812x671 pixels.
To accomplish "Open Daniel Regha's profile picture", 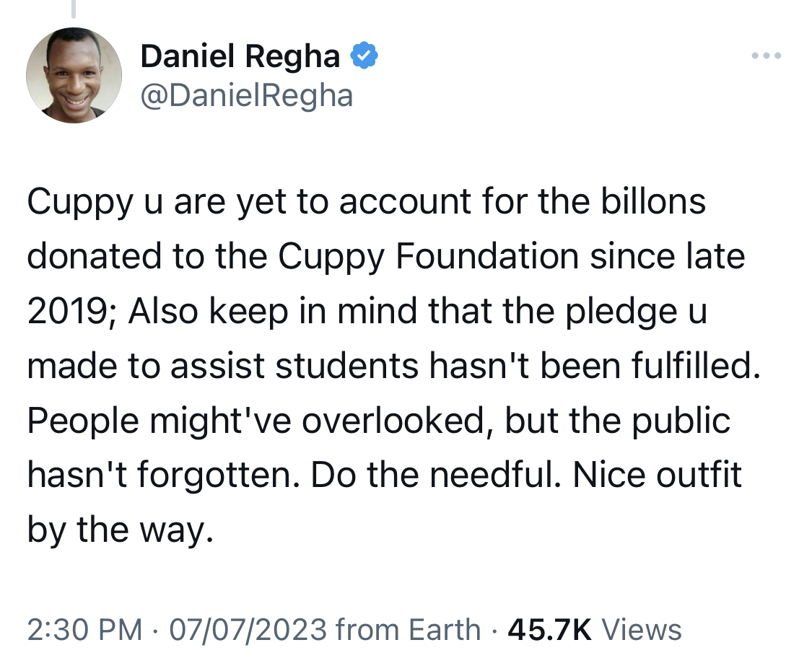I will [x=74, y=75].
